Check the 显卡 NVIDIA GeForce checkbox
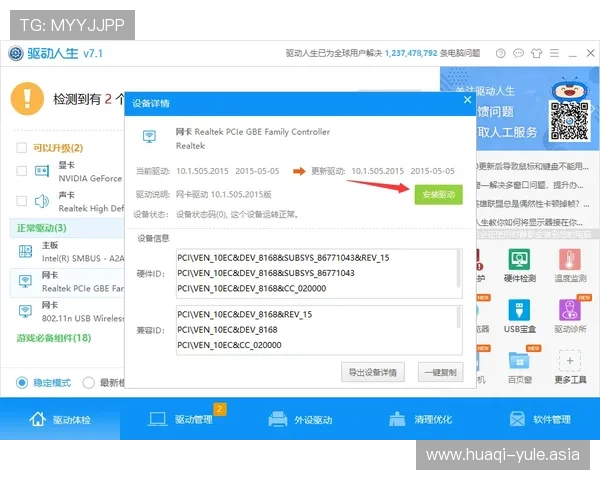 pyautogui.click(x=21, y=171)
